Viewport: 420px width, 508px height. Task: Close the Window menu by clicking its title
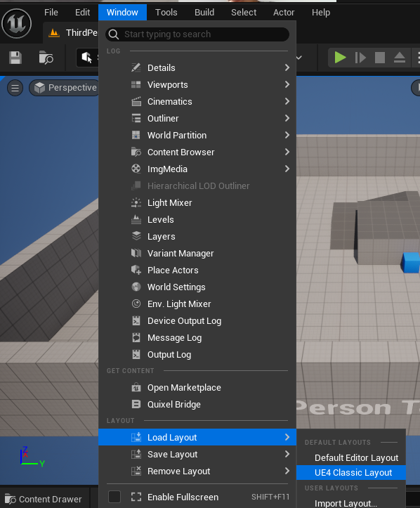click(122, 13)
